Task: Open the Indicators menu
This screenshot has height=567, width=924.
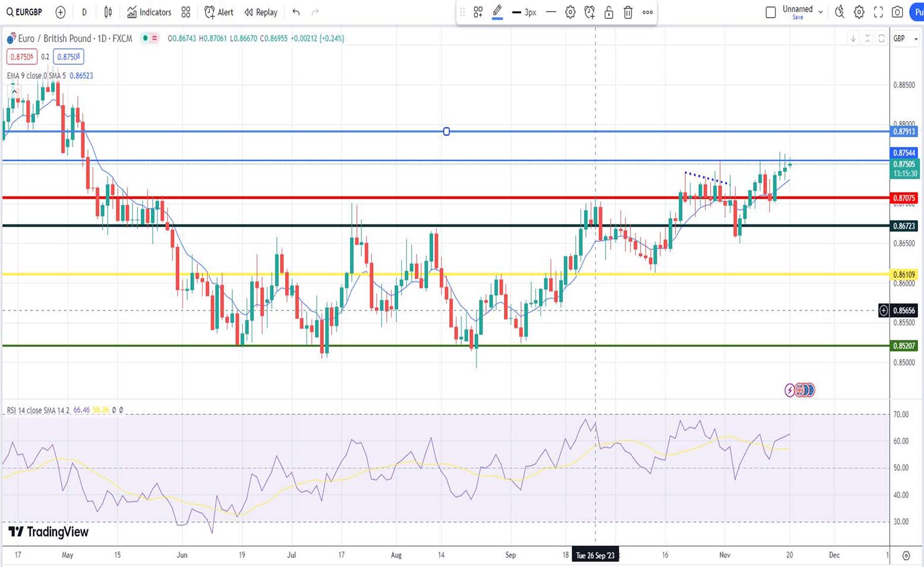Action: click(x=149, y=12)
